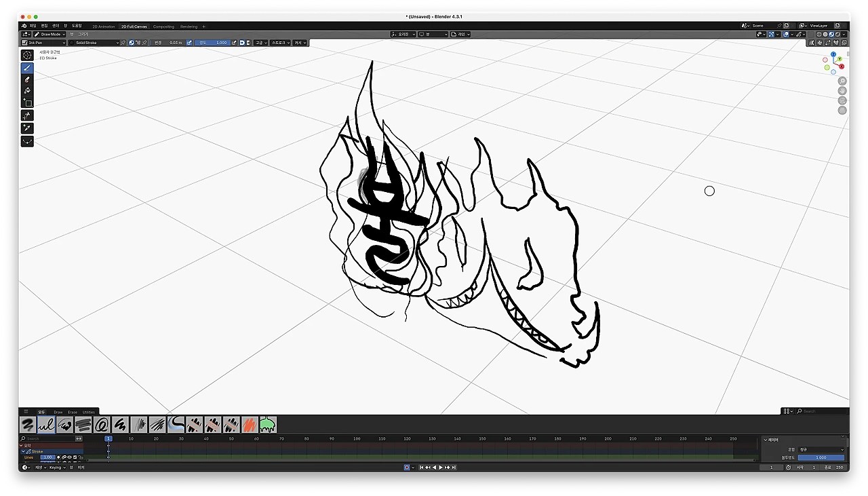Jump to the last frame
Image resolution: width=868 pixels, height=496 pixels.
(x=454, y=468)
